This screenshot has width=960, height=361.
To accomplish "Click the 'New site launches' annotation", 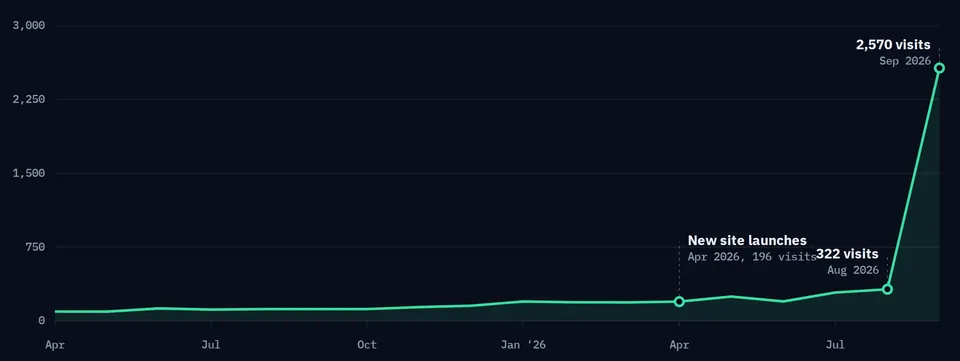I will point(747,240).
